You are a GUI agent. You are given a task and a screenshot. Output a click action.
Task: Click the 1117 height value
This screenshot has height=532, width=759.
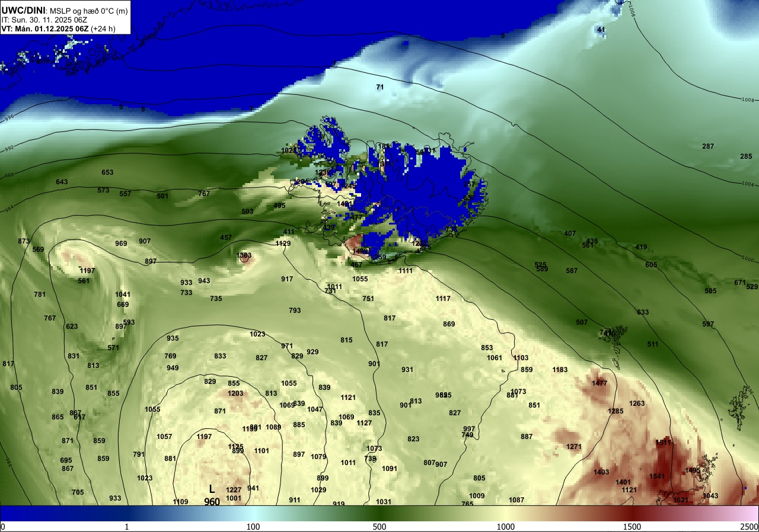tap(443, 299)
